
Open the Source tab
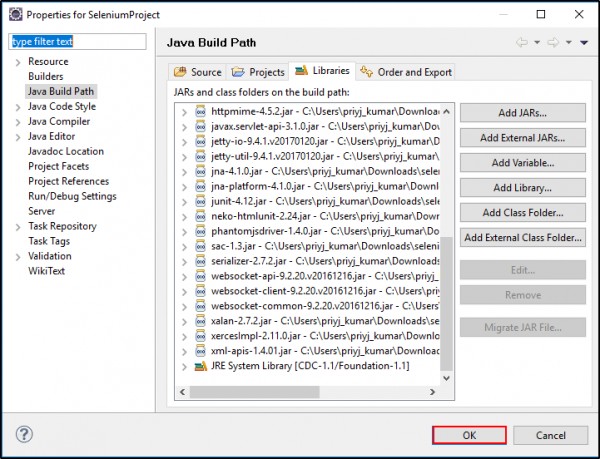[197, 72]
